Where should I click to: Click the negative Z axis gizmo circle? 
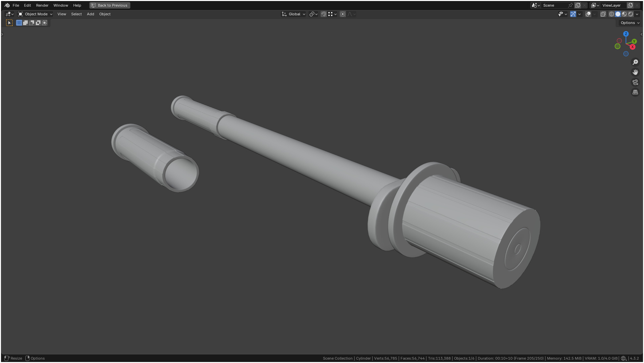click(x=626, y=54)
